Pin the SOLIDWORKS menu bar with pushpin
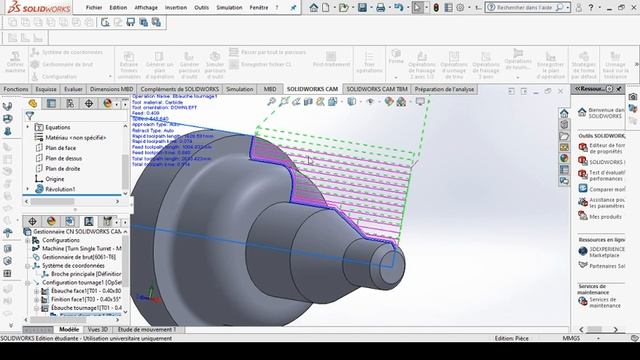The image size is (640, 360). pos(293,8)
